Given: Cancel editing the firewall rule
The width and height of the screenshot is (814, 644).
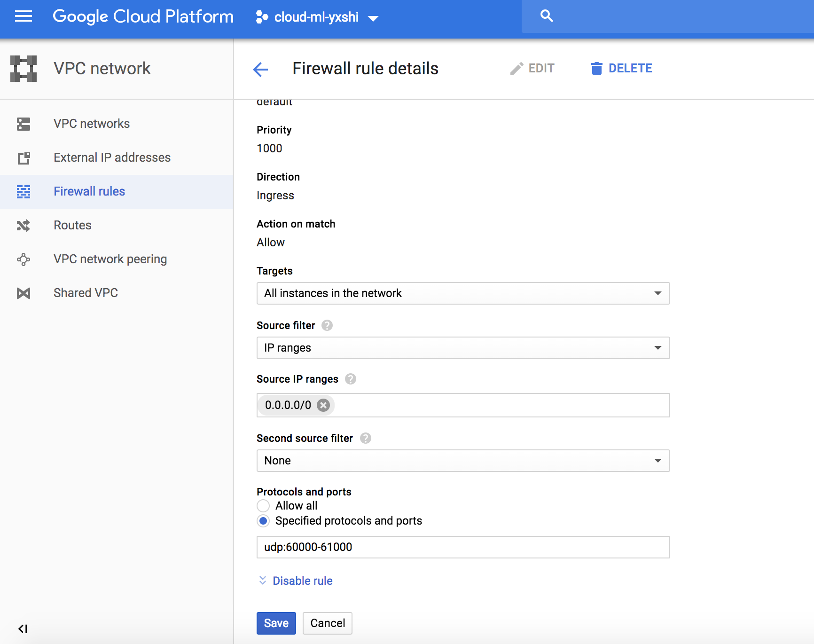Looking at the screenshot, I should (x=328, y=623).
